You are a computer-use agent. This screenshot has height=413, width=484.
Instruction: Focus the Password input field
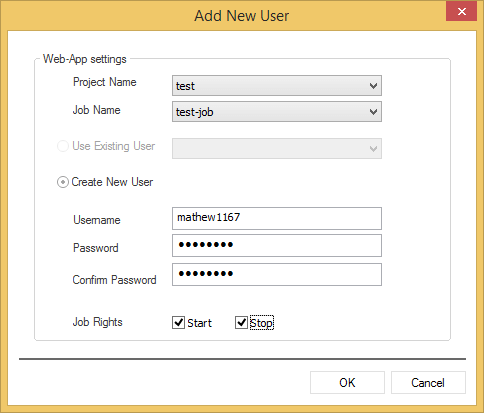(x=277, y=246)
